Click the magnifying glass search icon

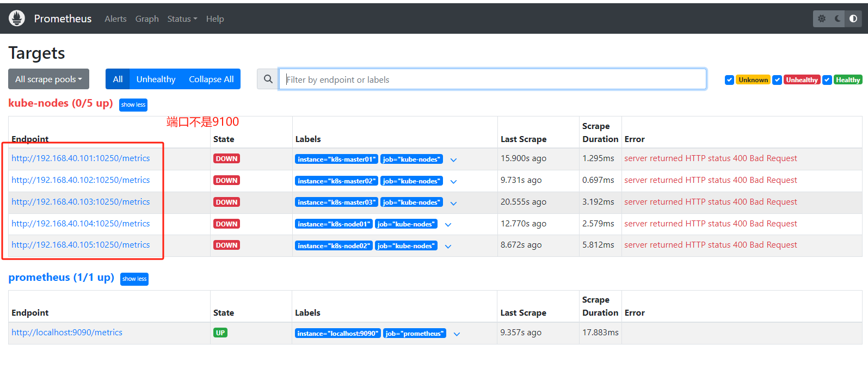pyautogui.click(x=268, y=79)
